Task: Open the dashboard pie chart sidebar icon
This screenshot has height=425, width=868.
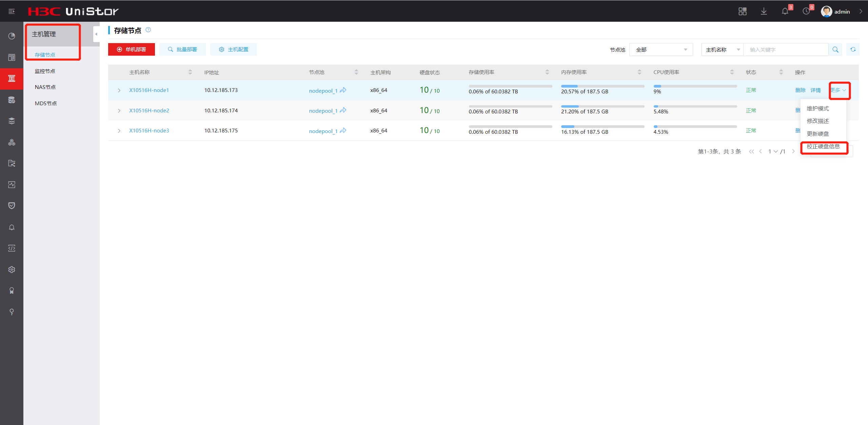Action: [12, 36]
